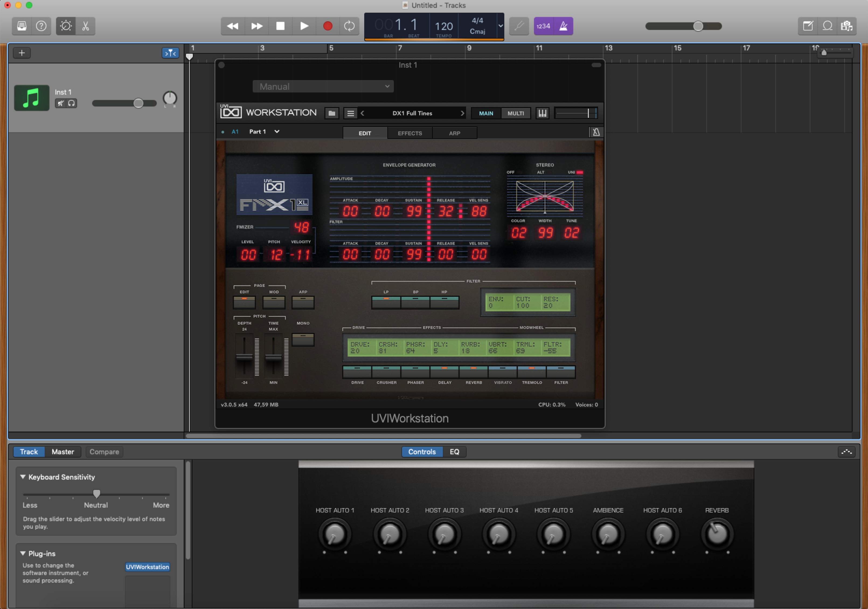
Task: Click the FMIZER value 48 display
Action: point(301,227)
